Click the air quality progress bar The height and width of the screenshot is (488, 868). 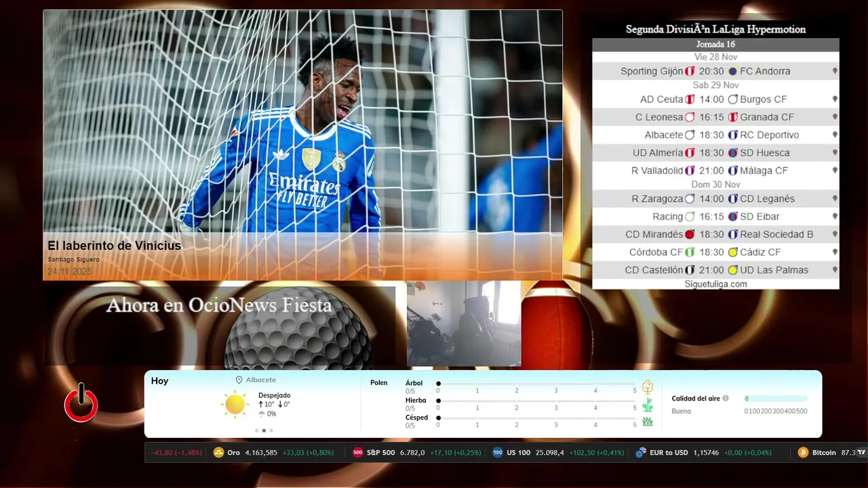[x=776, y=399]
